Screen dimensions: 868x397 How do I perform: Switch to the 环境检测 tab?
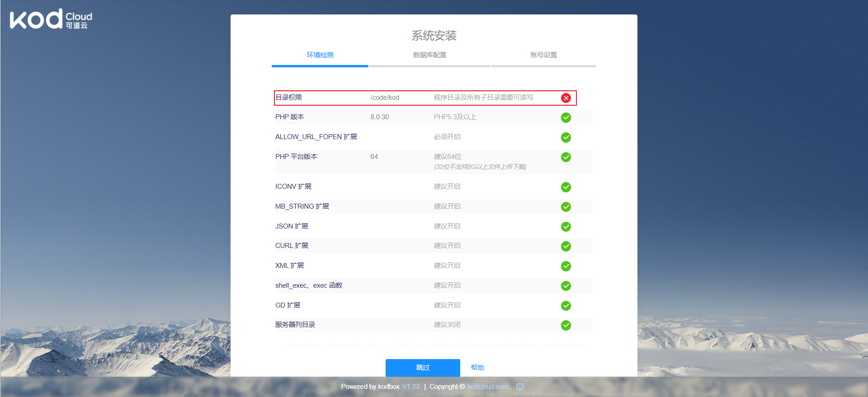[x=320, y=55]
